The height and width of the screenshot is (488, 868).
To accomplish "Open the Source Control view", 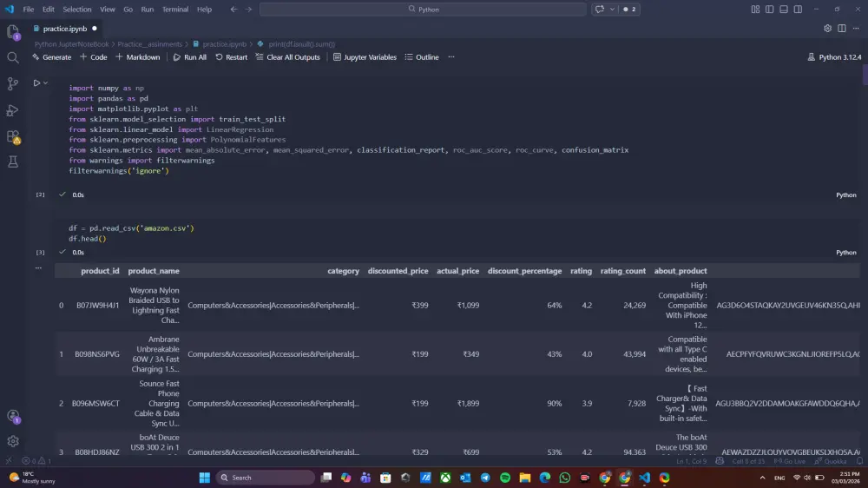I will [13, 83].
